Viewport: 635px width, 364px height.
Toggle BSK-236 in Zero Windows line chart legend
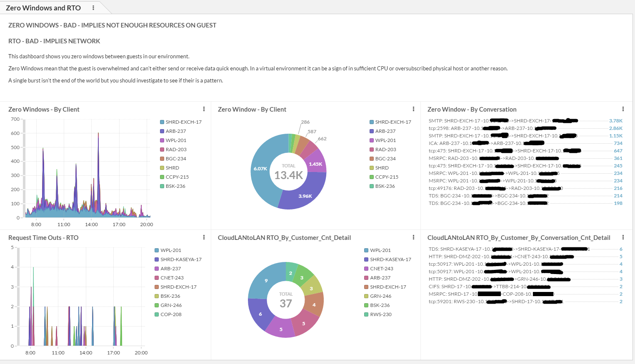pos(173,186)
